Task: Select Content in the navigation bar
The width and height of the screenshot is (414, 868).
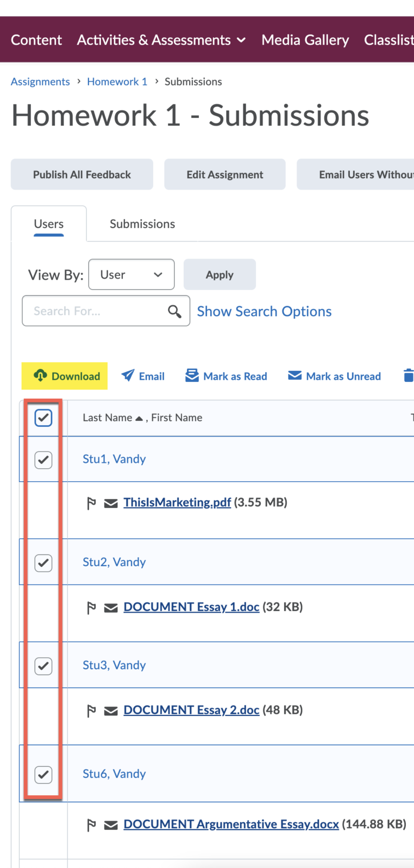Action: [x=36, y=39]
